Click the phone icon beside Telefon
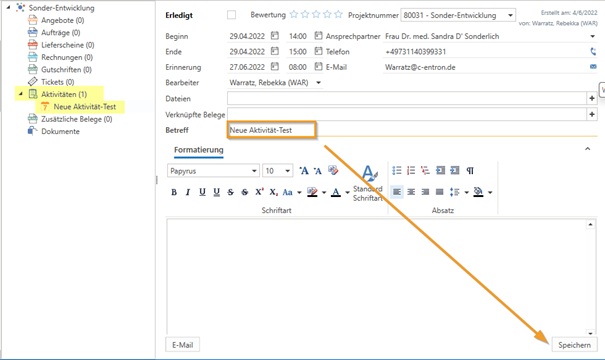This screenshot has height=360, width=605. tap(593, 51)
